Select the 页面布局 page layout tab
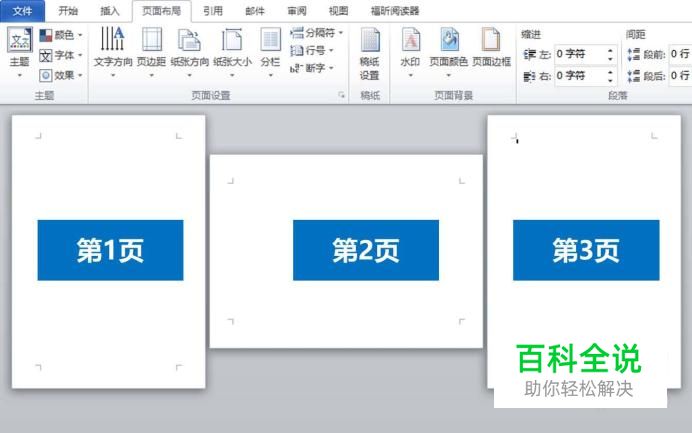 (162, 11)
